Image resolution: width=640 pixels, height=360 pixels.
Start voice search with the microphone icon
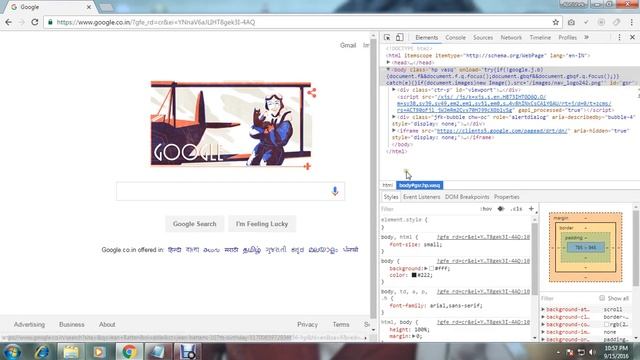(x=335, y=191)
